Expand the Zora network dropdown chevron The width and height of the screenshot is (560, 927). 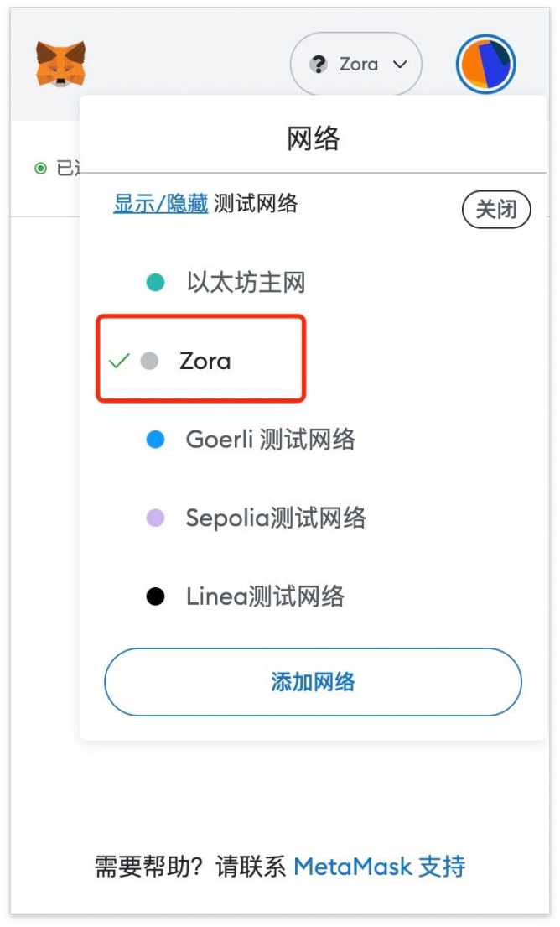pos(400,65)
